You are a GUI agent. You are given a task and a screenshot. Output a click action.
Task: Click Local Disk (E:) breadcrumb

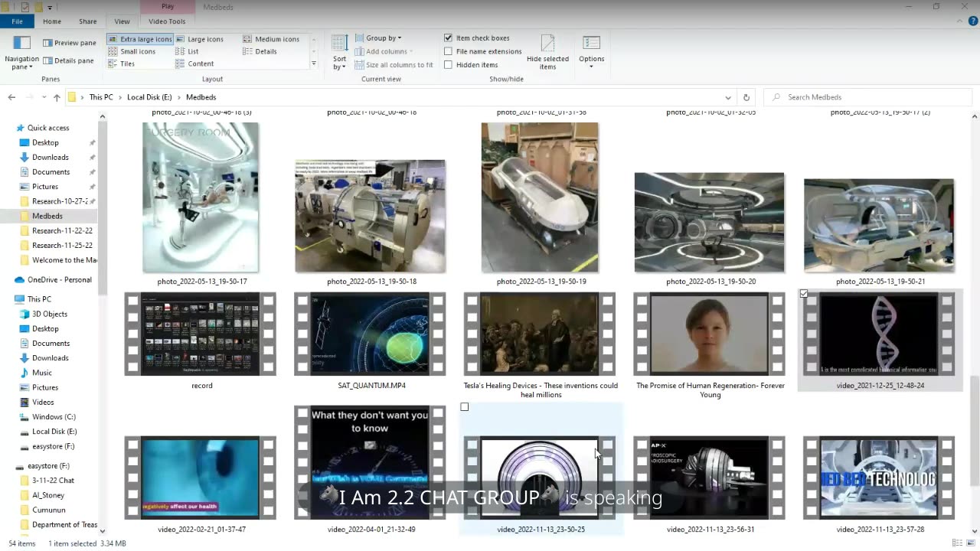(x=149, y=97)
